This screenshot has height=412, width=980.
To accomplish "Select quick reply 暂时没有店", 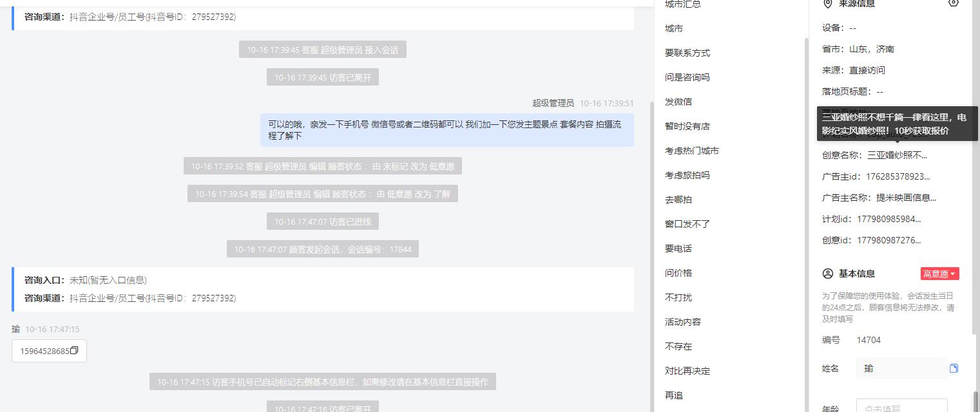I will 687,126.
